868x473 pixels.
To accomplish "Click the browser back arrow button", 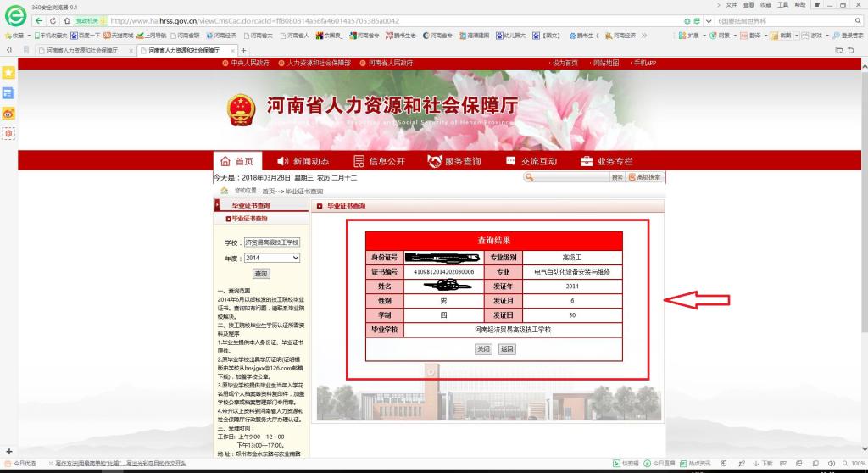I will pyautogui.click(x=38, y=20).
